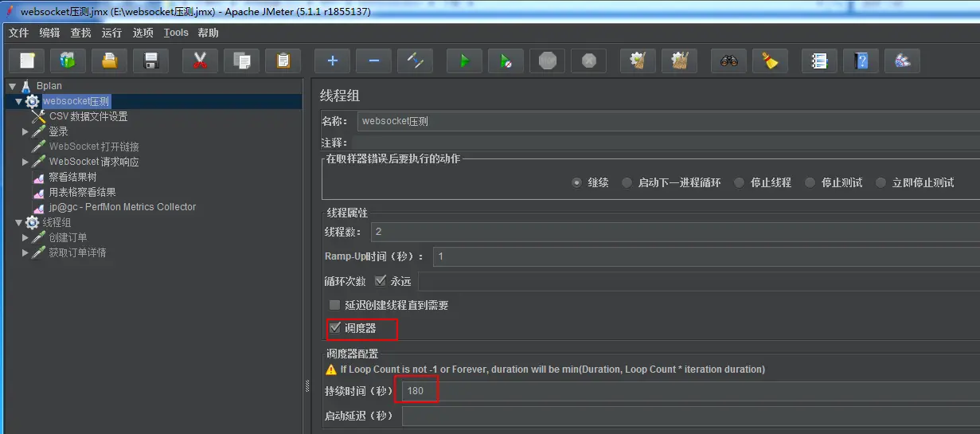Select the 停止测试 radio button
The image size is (980, 434).
pyautogui.click(x=810, y=182)
